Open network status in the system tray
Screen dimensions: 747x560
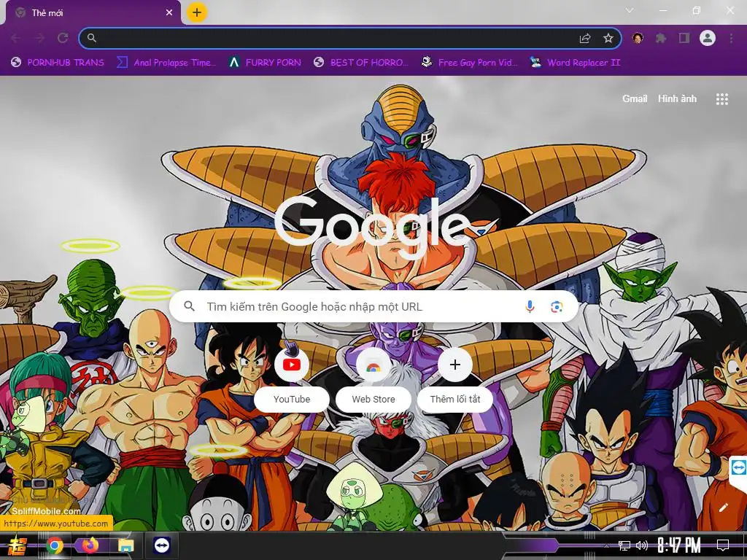(x=624, y=545)
